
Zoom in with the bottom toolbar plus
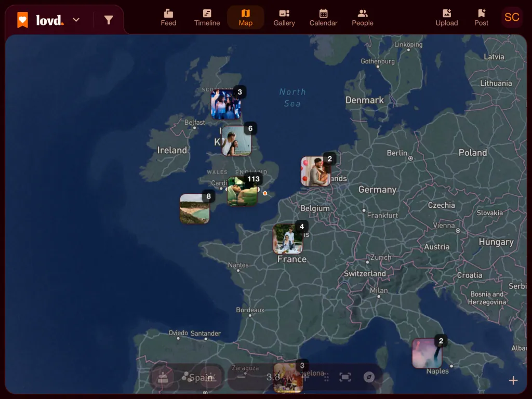[305, 377]
